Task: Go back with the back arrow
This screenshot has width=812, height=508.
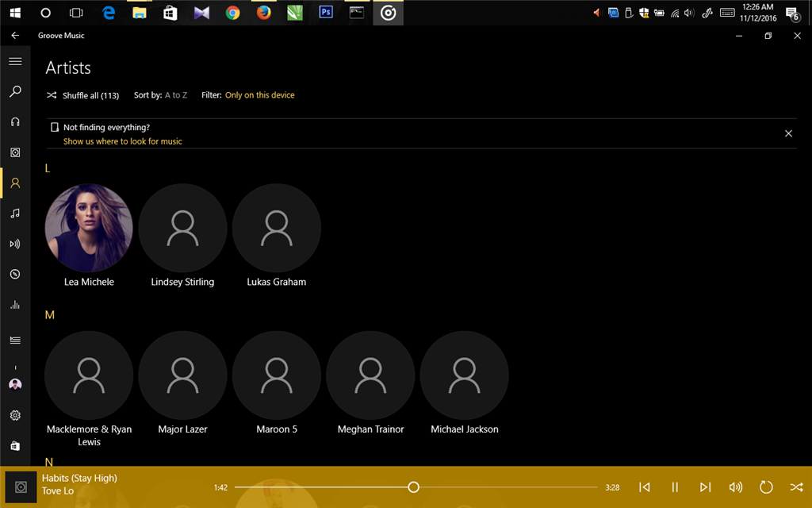Action: tap(15, 35)
